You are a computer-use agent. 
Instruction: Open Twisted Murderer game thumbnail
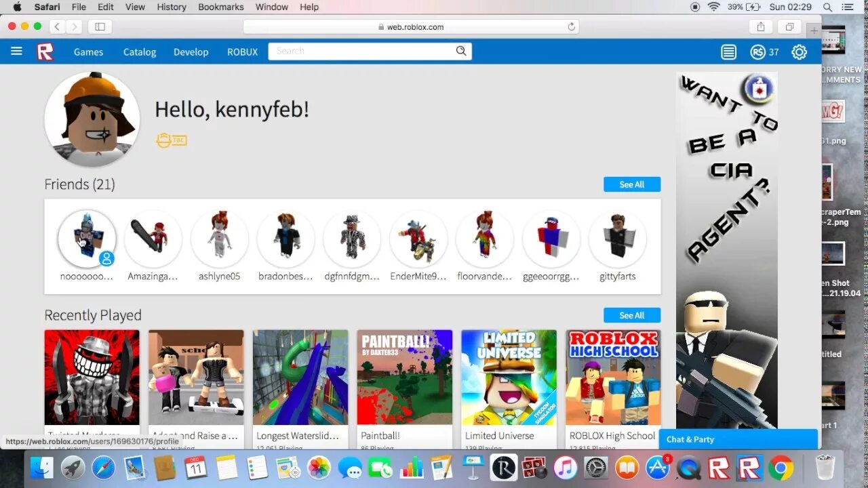point(92,378)
